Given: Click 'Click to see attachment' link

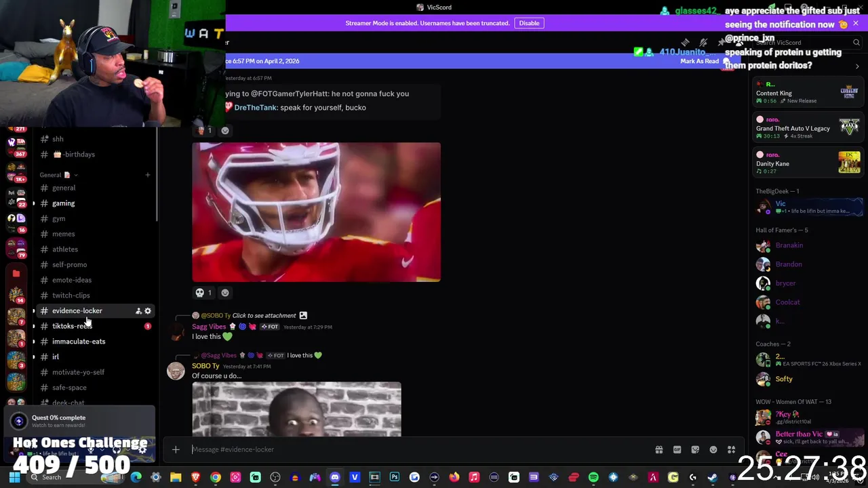Looking at the screenshot, I should (264, 315).
